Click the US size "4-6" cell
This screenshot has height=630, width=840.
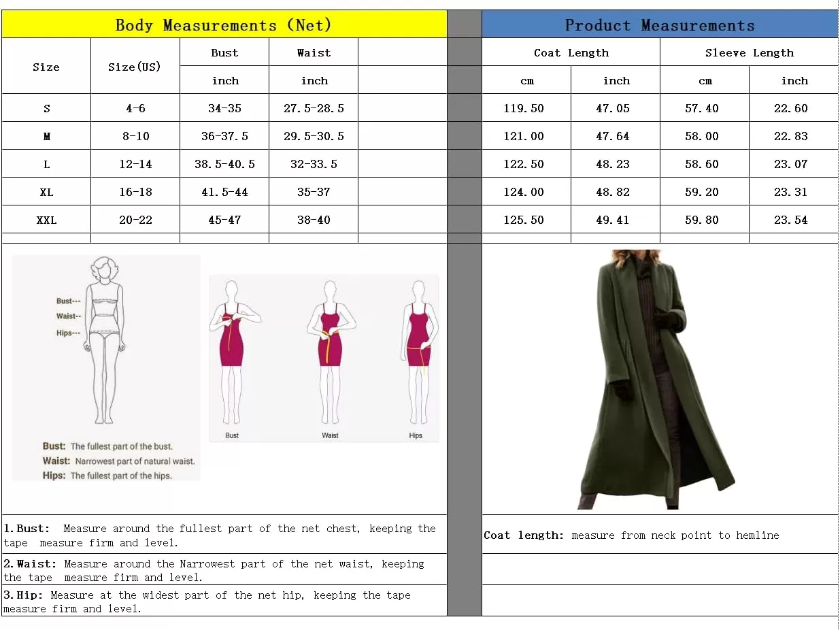click(135, 108)
